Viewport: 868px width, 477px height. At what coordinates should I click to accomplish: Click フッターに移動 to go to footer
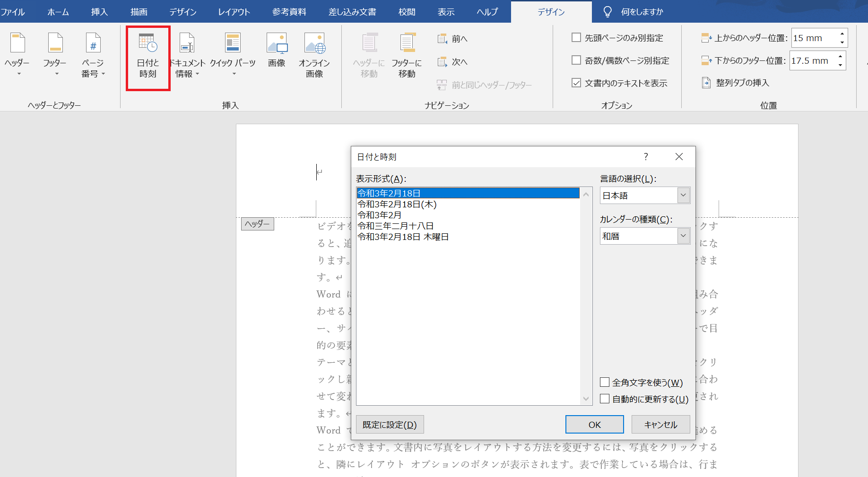[407, 55]
